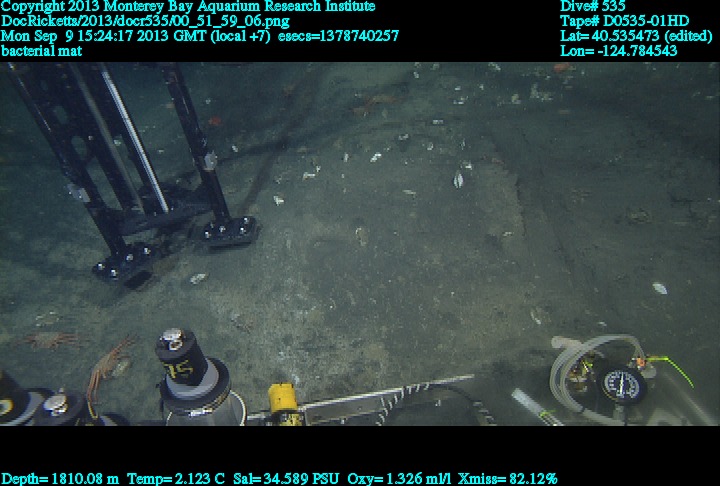Click the Lat= 40.535473 readout

tap(636, 36)
